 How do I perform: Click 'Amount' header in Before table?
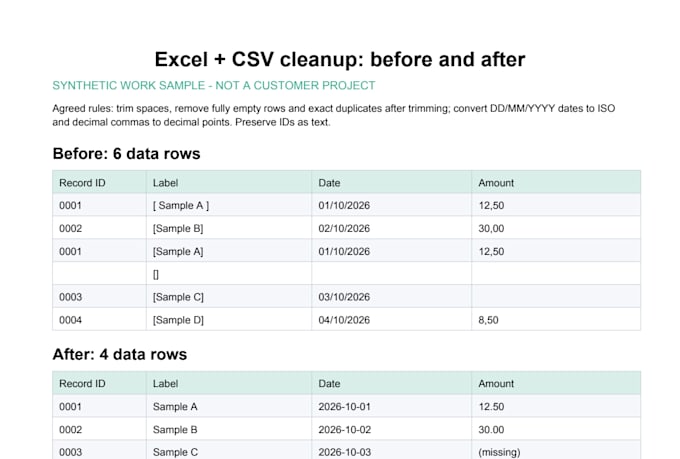556,182
